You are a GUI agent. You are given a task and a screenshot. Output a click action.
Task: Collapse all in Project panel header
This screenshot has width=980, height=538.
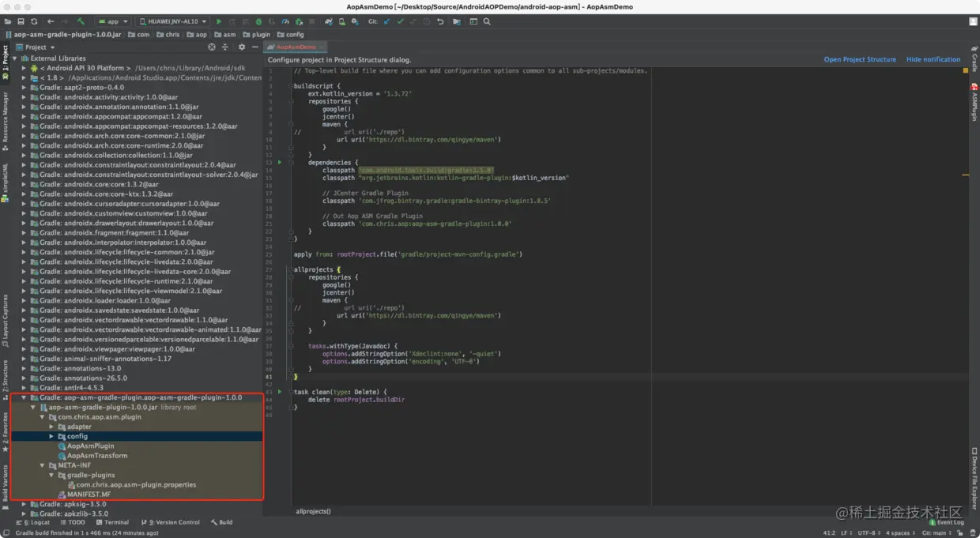coord(224,47)
